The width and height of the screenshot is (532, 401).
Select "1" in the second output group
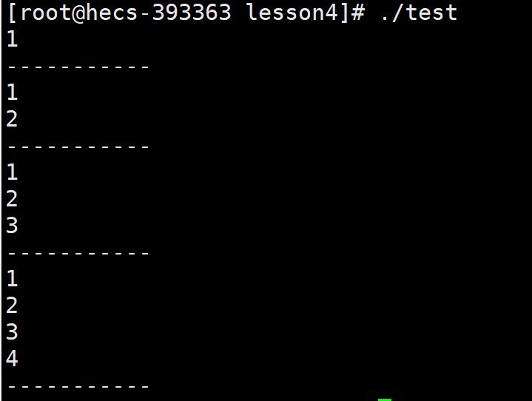pos(13,92)
